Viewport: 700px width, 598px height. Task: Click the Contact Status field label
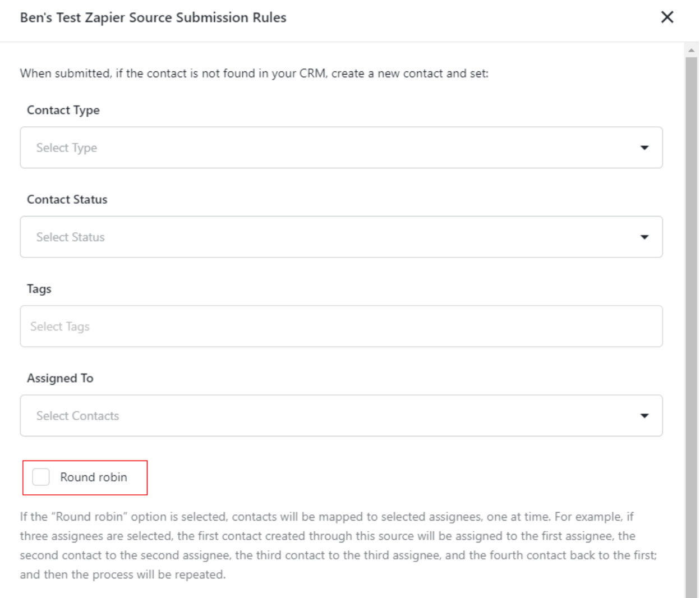[67, 199]
